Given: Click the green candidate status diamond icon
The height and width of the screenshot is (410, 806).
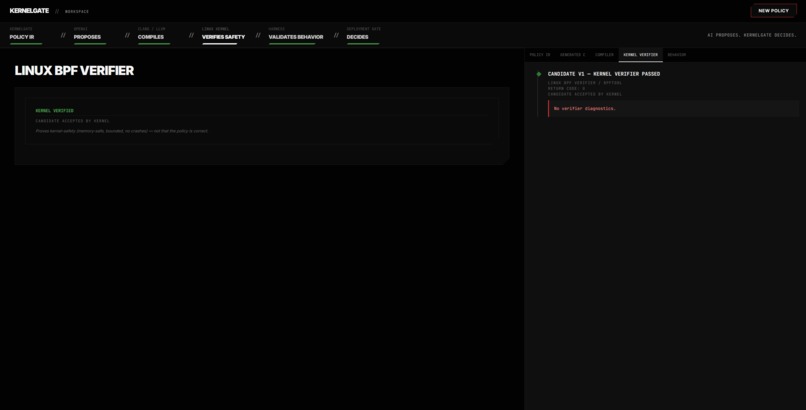Looking at the screenshot, I should tap(539, 74).
